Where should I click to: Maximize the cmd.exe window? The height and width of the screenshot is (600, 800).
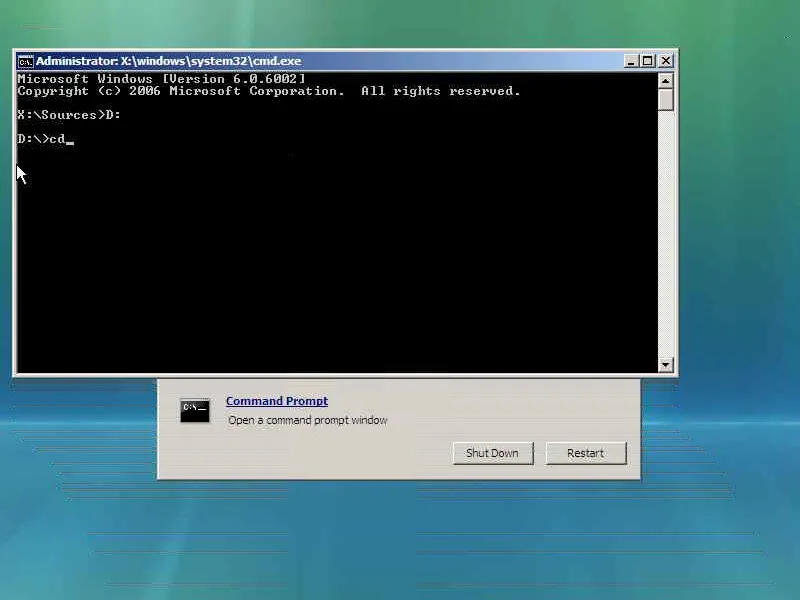tap(647, 61)
